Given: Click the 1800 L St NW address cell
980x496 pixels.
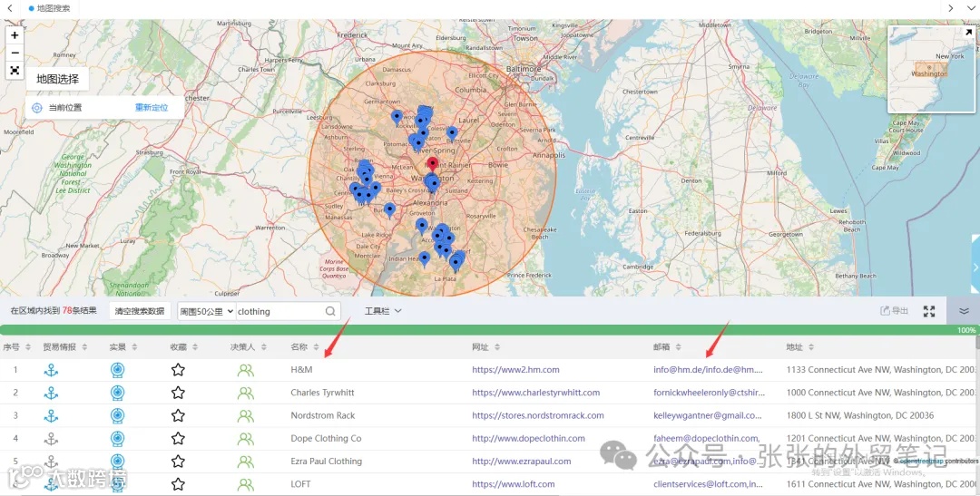Looking at the screenshot, I should (x=860, y=415).
